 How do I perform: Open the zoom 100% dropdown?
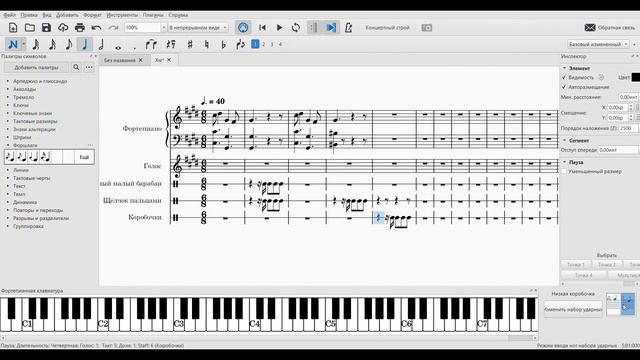pos(164,28)
